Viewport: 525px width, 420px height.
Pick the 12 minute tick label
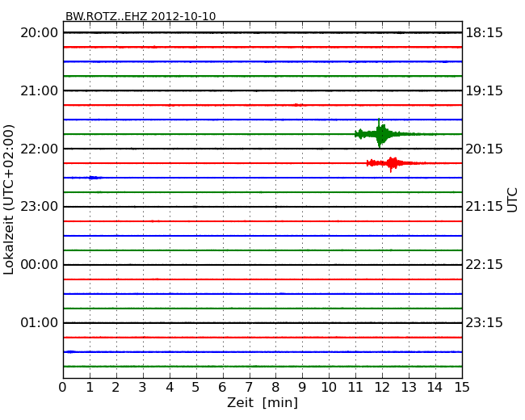pos(382,388)
